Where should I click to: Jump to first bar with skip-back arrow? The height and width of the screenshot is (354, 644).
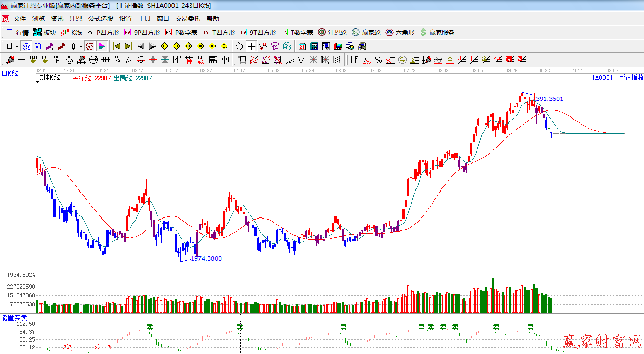click(116, 46)
